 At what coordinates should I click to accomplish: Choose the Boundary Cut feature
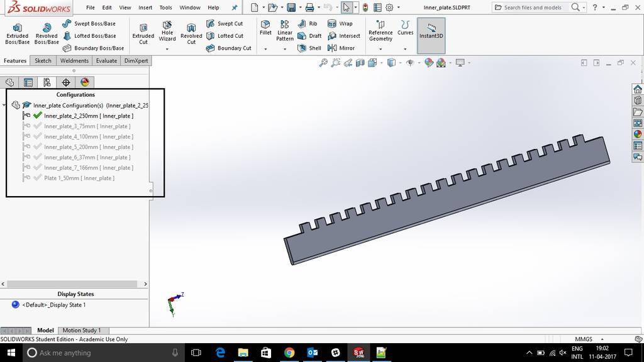(x=229, y=48)
